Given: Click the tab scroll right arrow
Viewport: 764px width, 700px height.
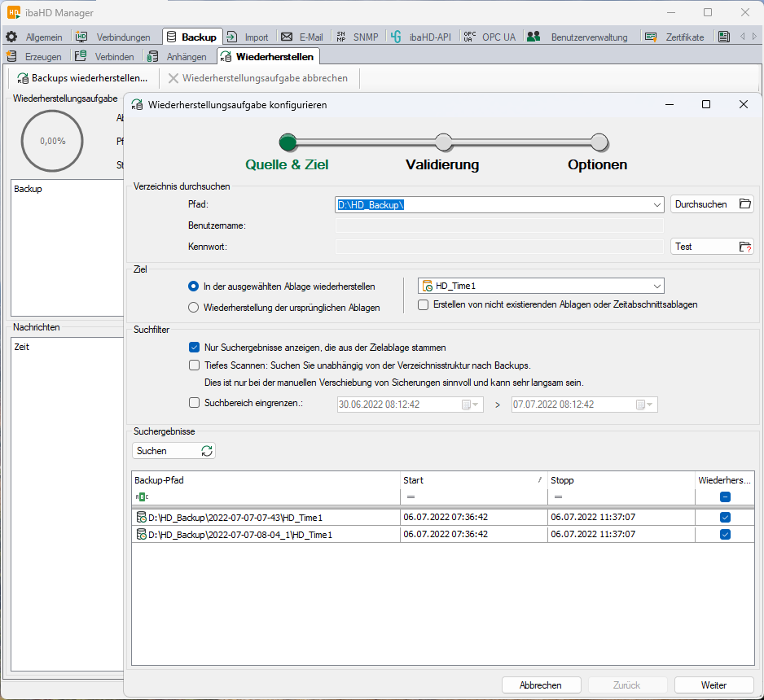Looking at the screenshot, I should click(755, 37).
